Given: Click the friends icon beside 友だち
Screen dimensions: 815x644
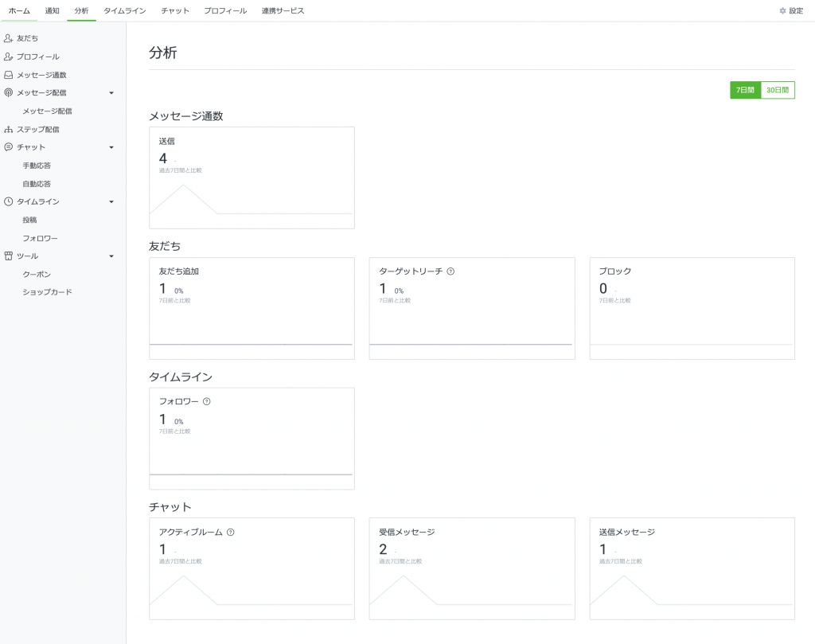Looking at the screenshot, I should click(8, 38).
